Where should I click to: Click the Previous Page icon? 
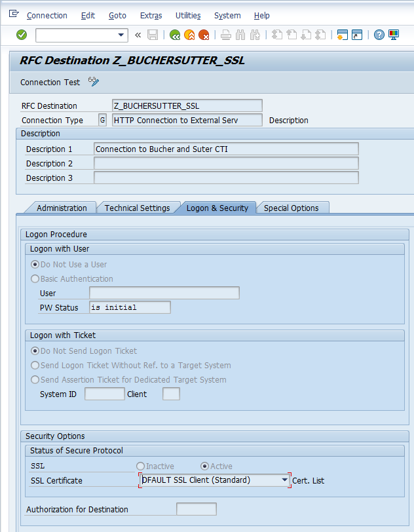[x=292, y=35]
